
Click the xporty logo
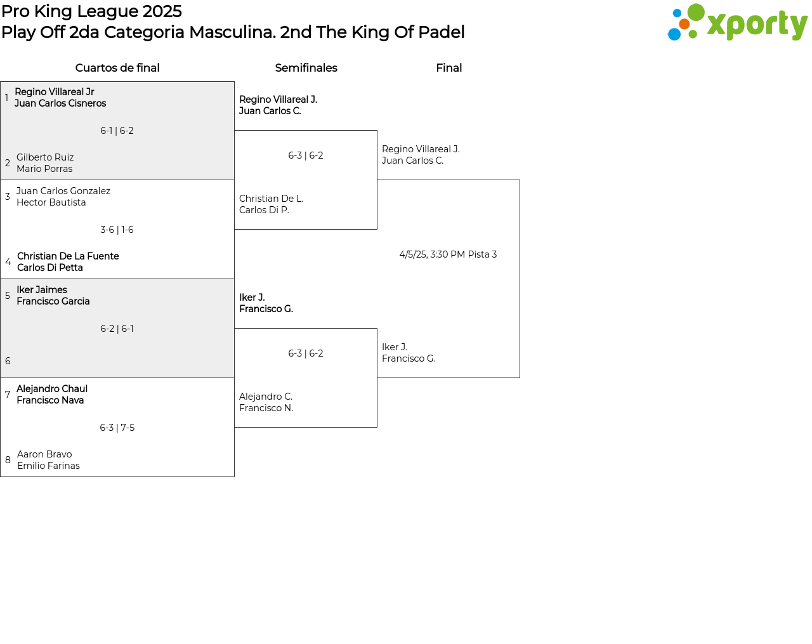point(737,23)
